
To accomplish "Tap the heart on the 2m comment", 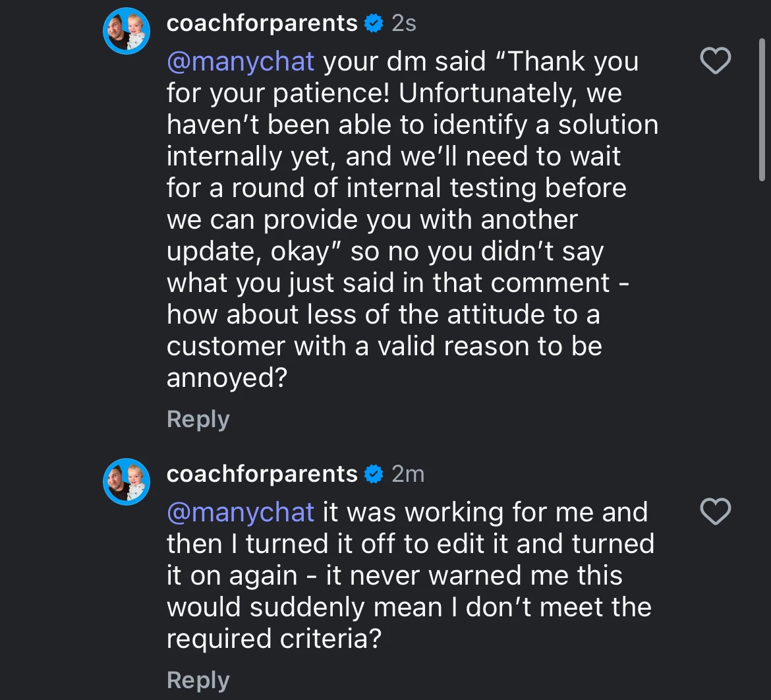I will [715, 512].
